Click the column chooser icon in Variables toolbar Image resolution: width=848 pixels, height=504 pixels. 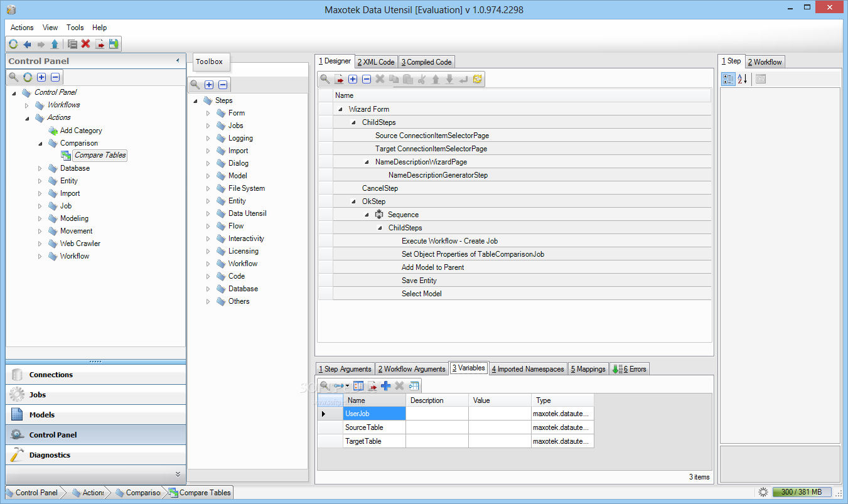pyautogui.click(x=358, y=385)
